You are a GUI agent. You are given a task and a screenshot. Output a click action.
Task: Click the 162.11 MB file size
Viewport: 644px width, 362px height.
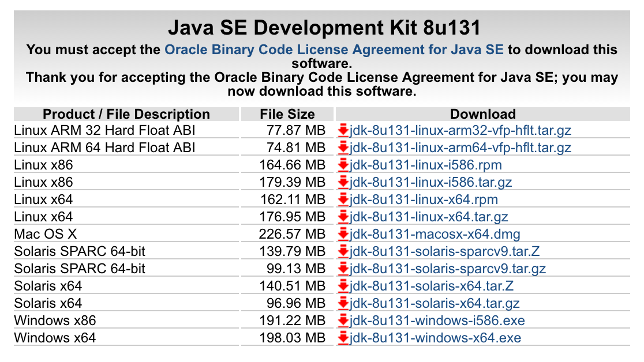point(293,199)
